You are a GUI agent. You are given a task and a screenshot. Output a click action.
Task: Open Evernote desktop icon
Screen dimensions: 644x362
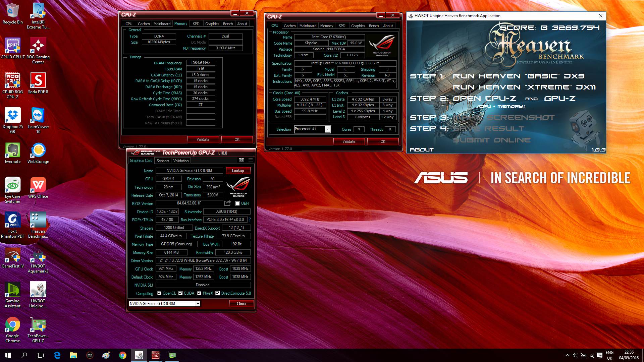pos(13,153)
